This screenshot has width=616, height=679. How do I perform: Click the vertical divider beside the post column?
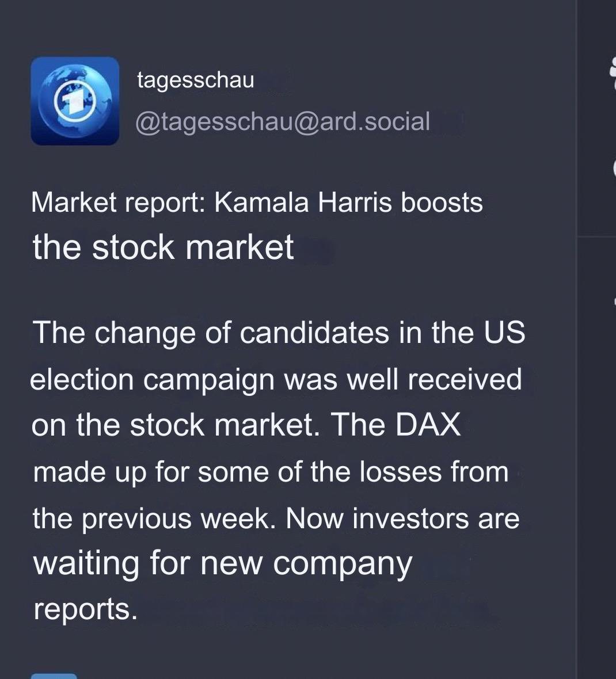(x=577, y=339)
